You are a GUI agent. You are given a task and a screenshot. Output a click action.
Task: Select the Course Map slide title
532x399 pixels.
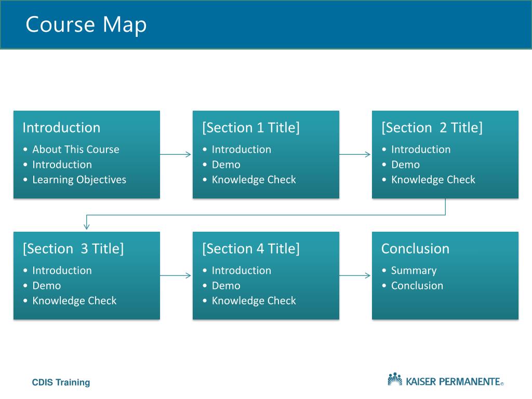pos(86,25)
